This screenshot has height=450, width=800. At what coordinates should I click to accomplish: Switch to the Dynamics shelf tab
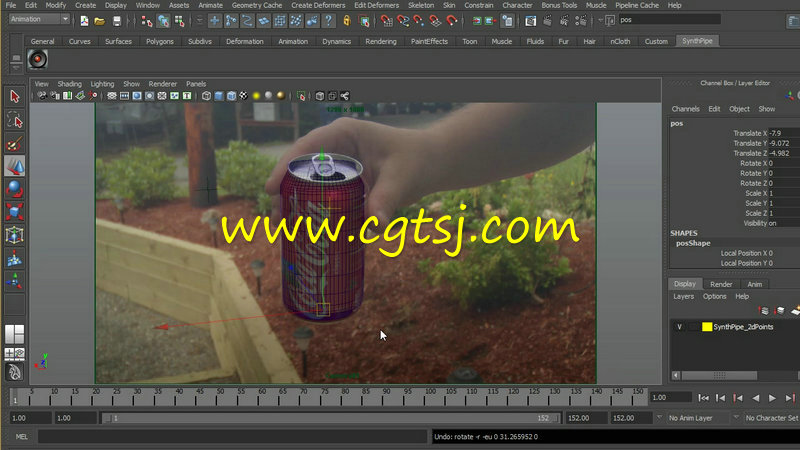point(336,41)
